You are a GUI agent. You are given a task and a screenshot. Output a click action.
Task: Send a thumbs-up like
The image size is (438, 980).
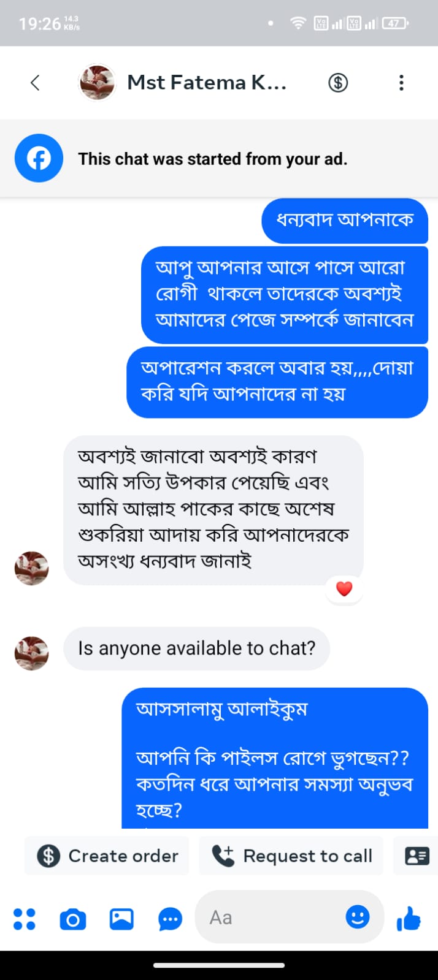[x=409, y=918]
